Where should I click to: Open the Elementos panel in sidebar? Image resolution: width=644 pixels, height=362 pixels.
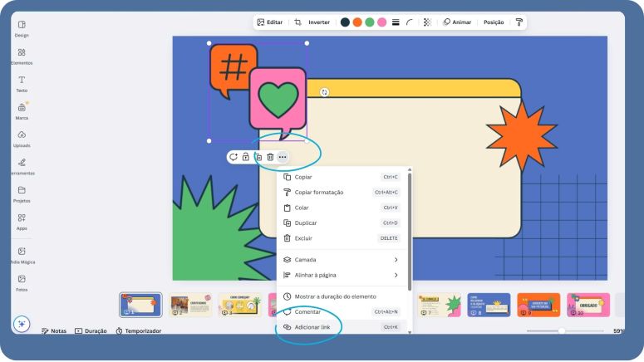click(22, 55)
